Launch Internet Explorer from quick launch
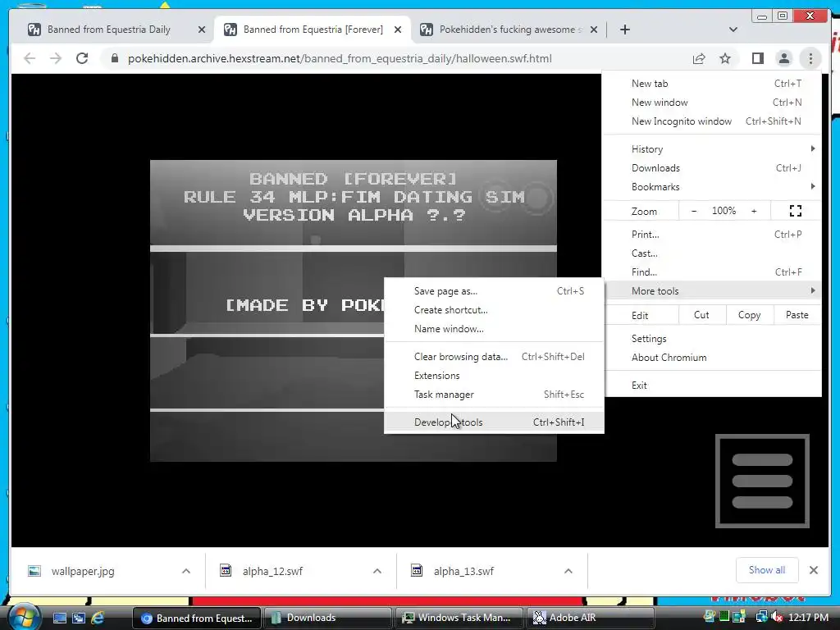The height and width of the screenshot is (630, 840). coord(98,618)
